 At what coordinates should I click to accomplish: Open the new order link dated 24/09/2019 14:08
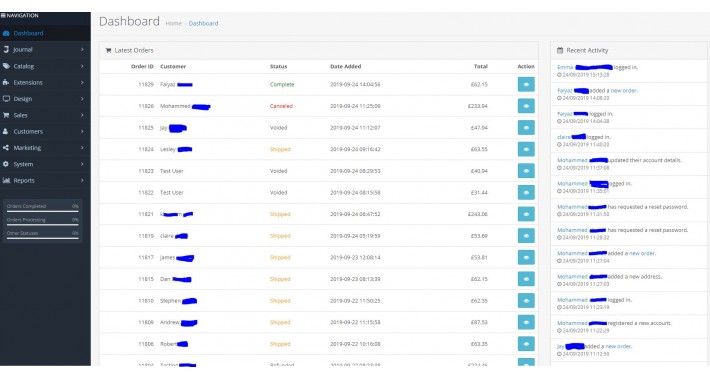[624, 90]
